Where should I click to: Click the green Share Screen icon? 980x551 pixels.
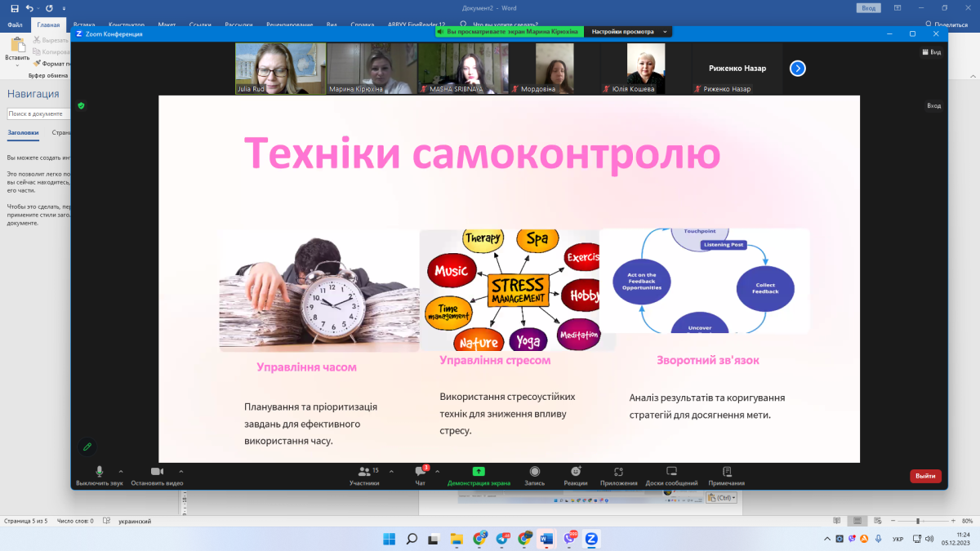pyautogui.click(x=479, y=472)
